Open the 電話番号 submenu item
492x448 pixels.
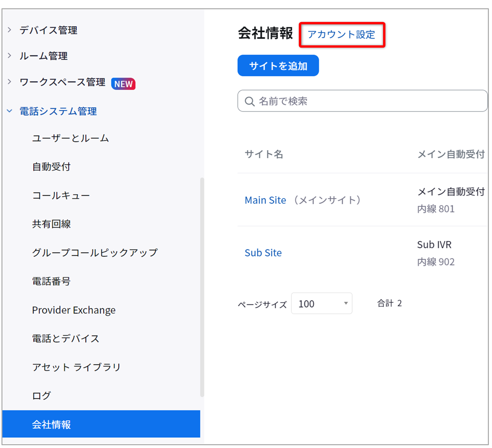tap(51, 281)
